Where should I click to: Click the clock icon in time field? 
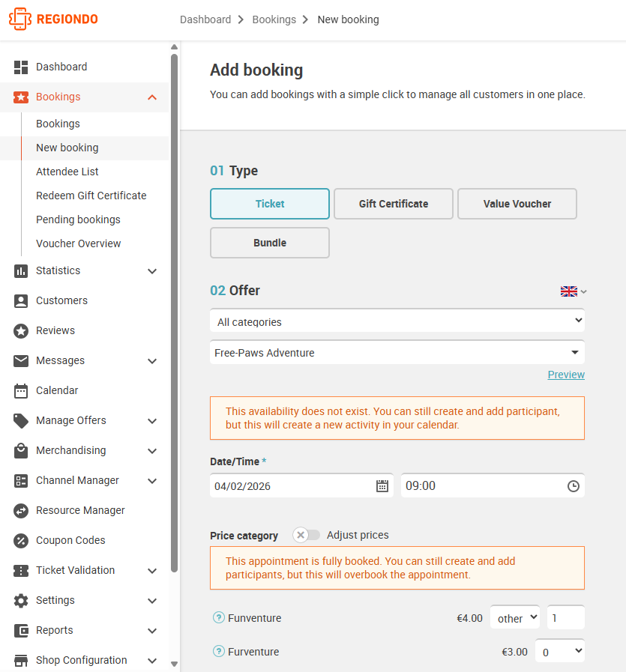coord(574,486)
